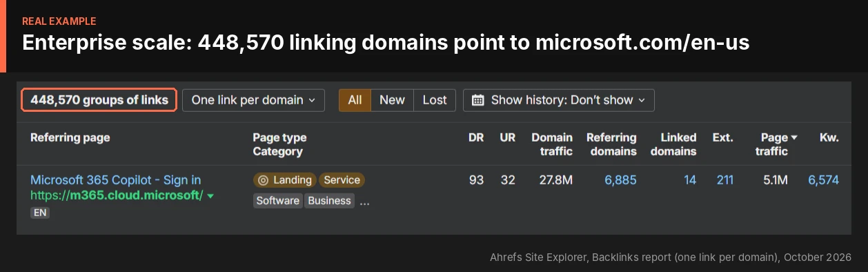Click the Linked domains column header

[x=673, y=144]
